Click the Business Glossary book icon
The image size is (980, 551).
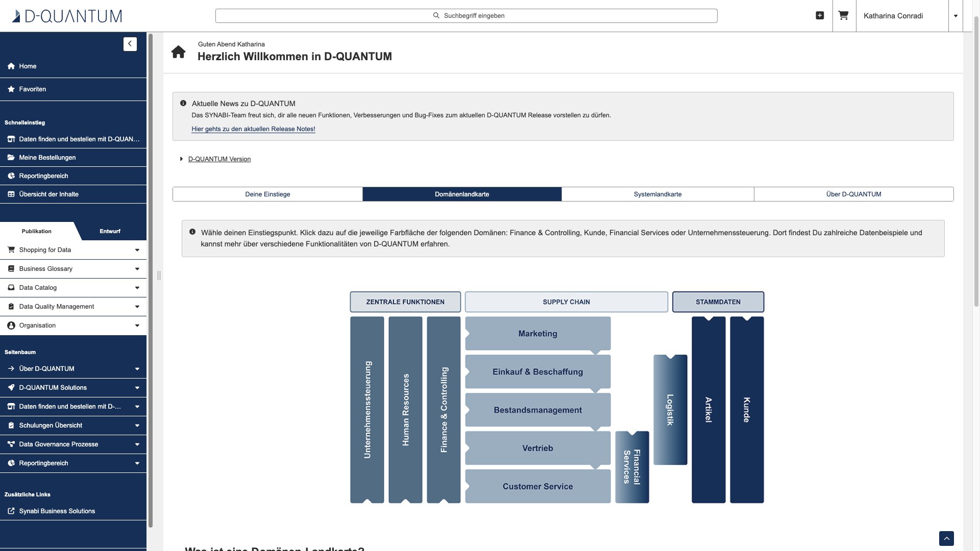coord(11,269)
